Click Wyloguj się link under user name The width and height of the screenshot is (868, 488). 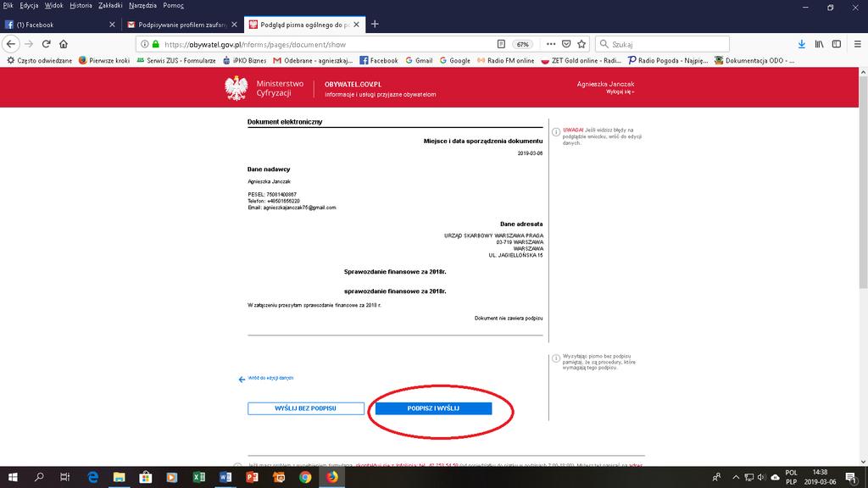click(620, 91)
